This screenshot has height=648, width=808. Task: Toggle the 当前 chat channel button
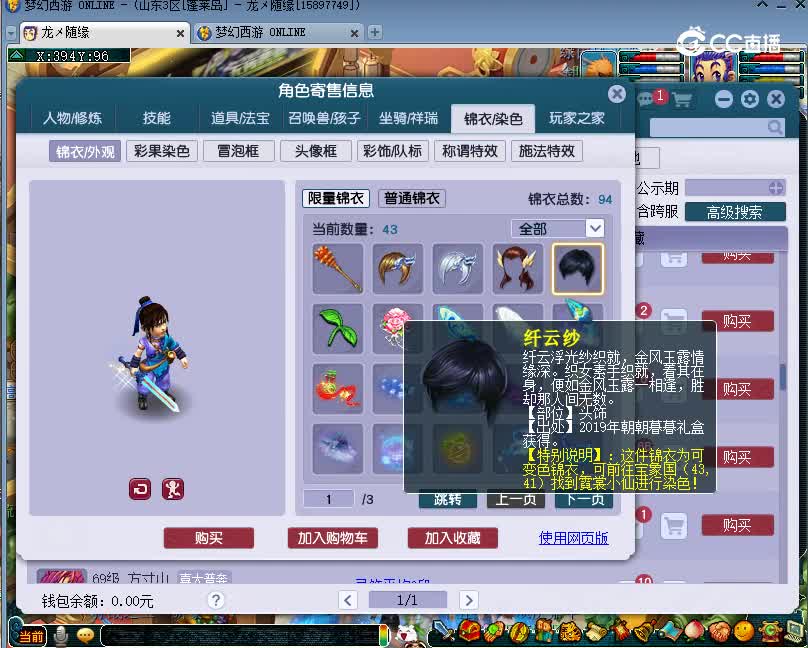coord(31,636)
